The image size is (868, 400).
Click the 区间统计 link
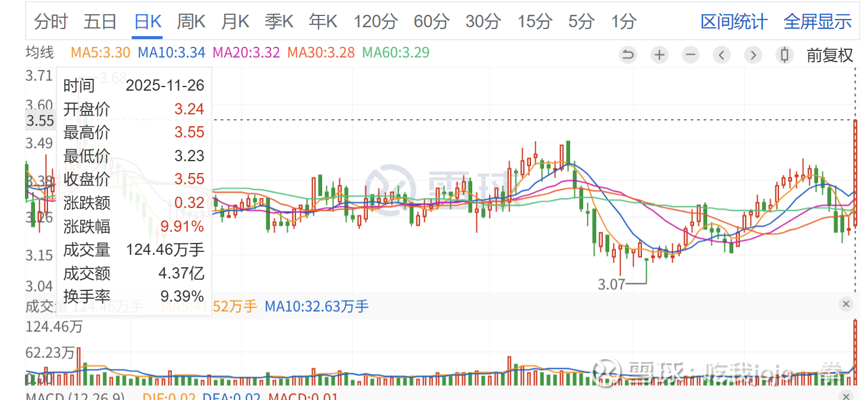coord(734,22)
